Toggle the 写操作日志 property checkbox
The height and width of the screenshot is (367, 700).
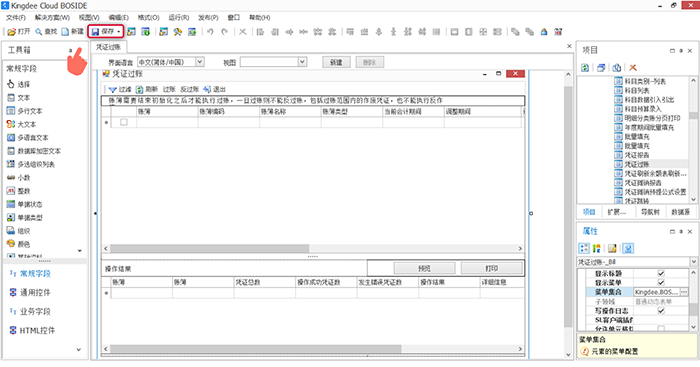pos(661,311)
